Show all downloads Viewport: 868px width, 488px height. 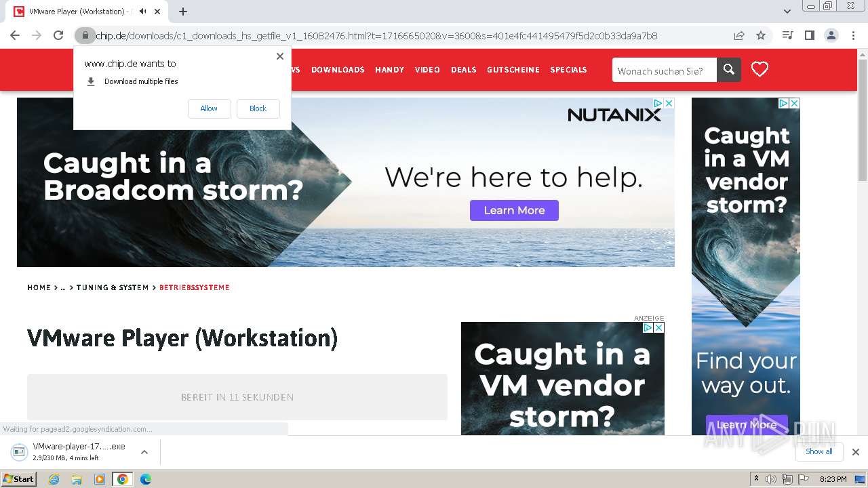818,451
